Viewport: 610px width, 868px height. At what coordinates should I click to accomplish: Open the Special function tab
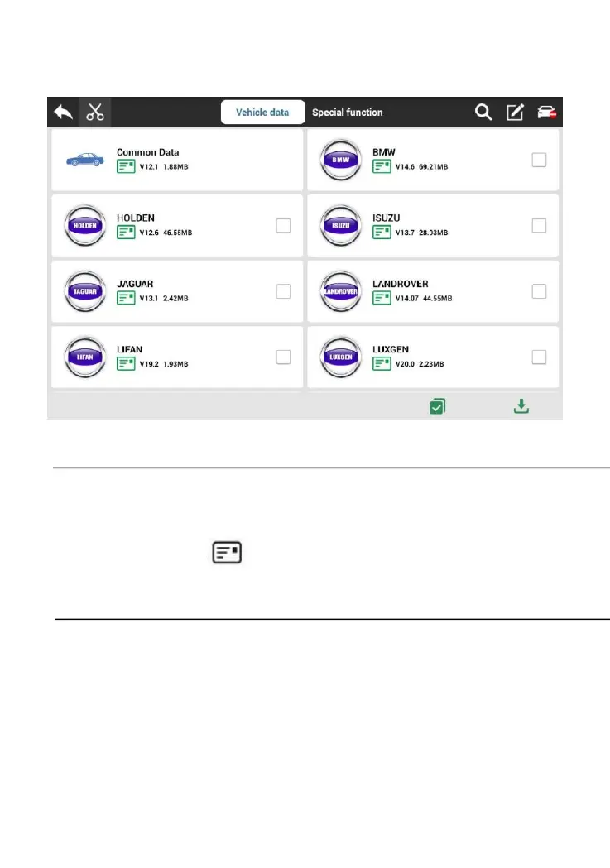tap(347, 113)
